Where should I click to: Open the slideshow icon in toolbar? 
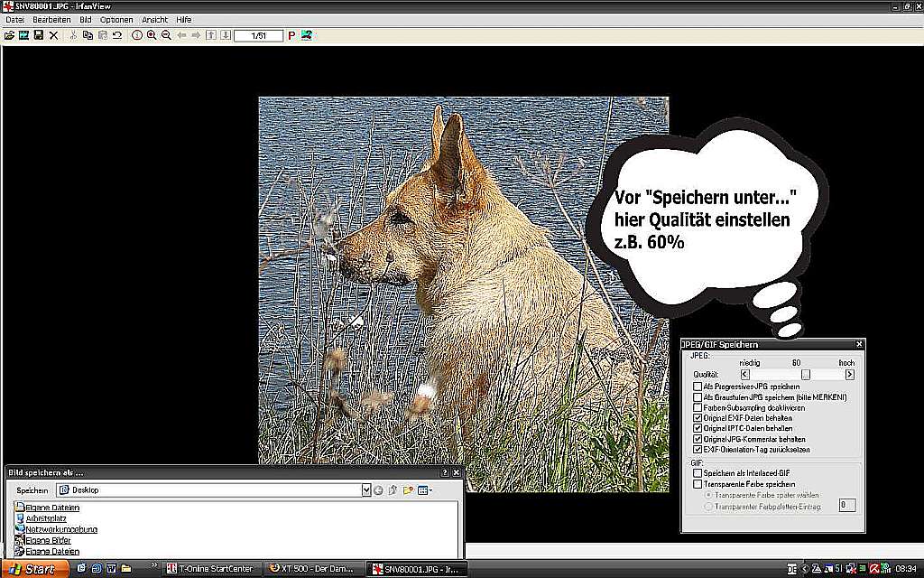click(23, 35)
